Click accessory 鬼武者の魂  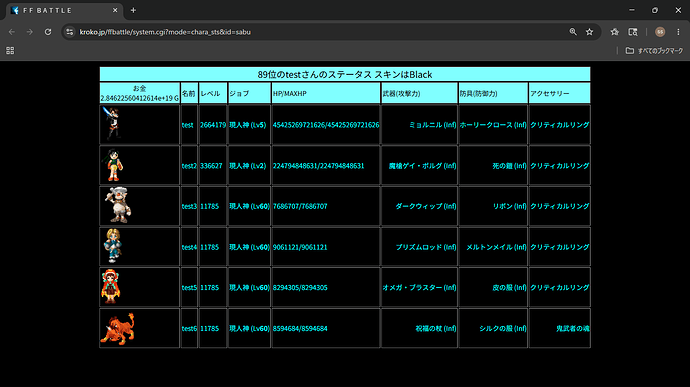(573, 328)
